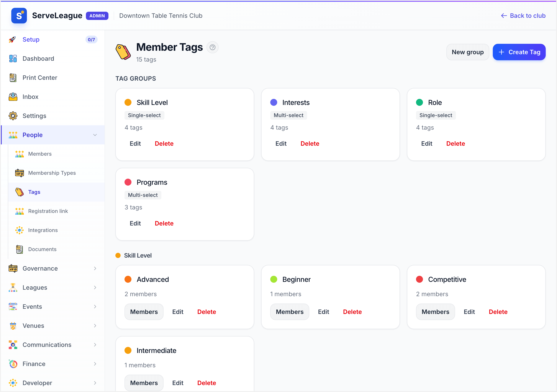Click the ServeLeague logo icon
This screenshot has width=557, height=392.
pos(19,16)
